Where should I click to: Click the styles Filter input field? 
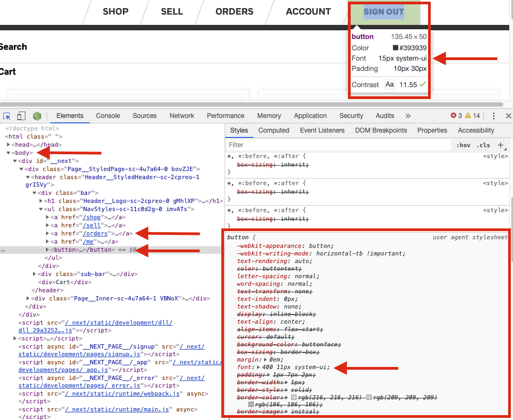pos(338,145)
